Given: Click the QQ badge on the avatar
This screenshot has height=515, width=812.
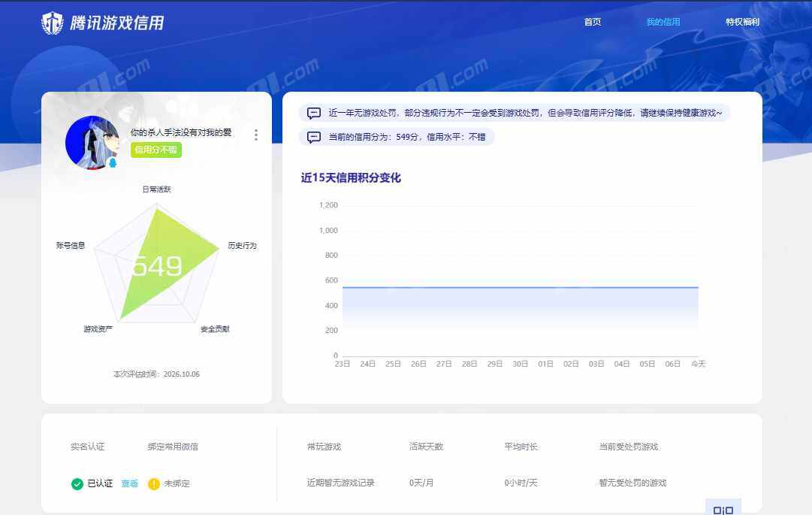Looking at the screenshot, I should (x=113, y=162).
